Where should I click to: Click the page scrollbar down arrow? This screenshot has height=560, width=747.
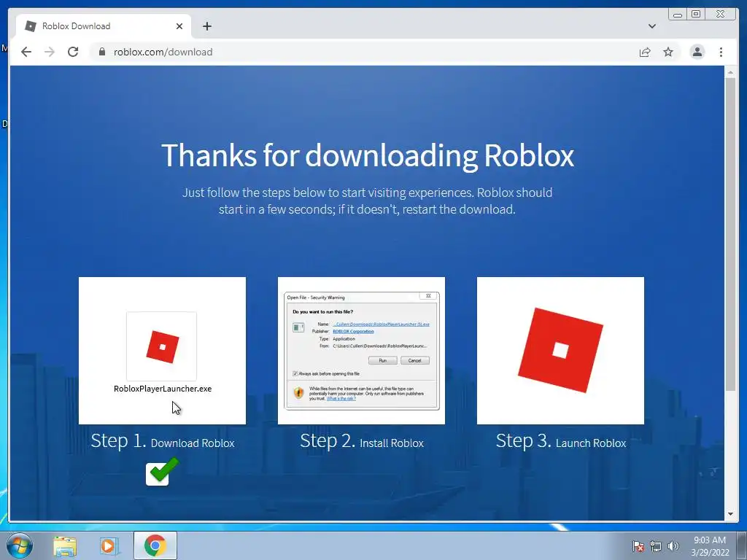pos(730,514)
